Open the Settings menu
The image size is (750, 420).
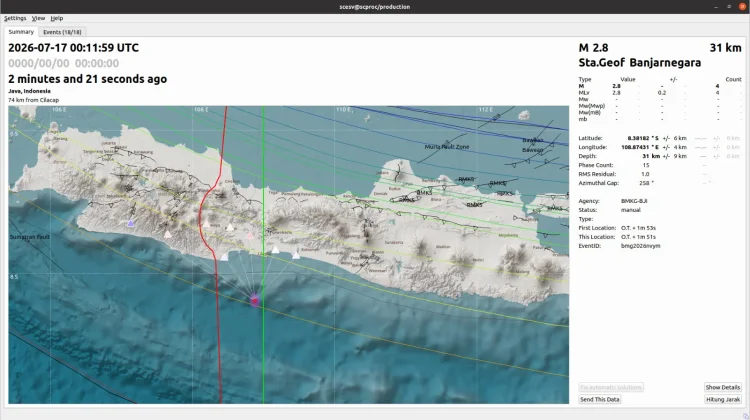tap(15, 18)
